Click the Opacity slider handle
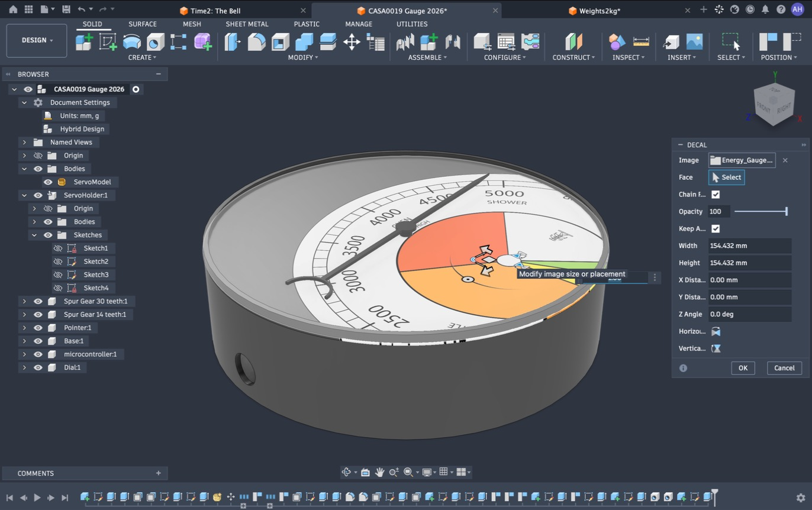 786,211
